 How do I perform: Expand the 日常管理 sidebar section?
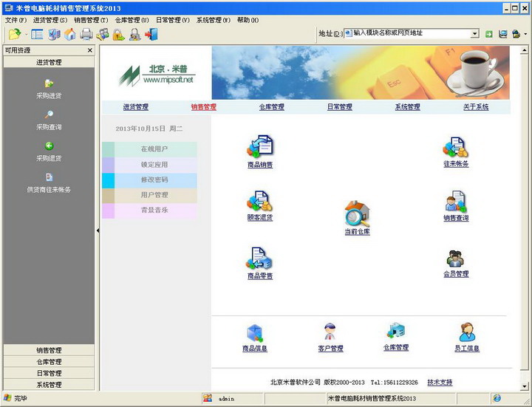49,373
